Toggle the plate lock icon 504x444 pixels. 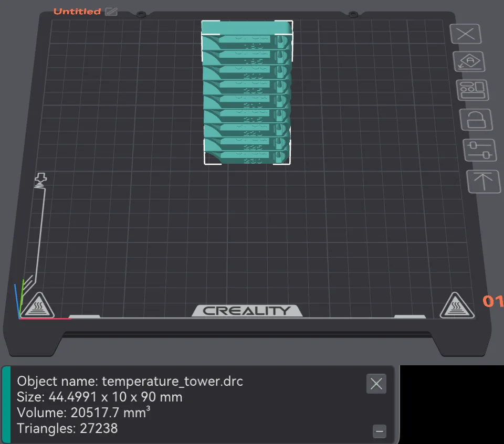pos(476,120)
